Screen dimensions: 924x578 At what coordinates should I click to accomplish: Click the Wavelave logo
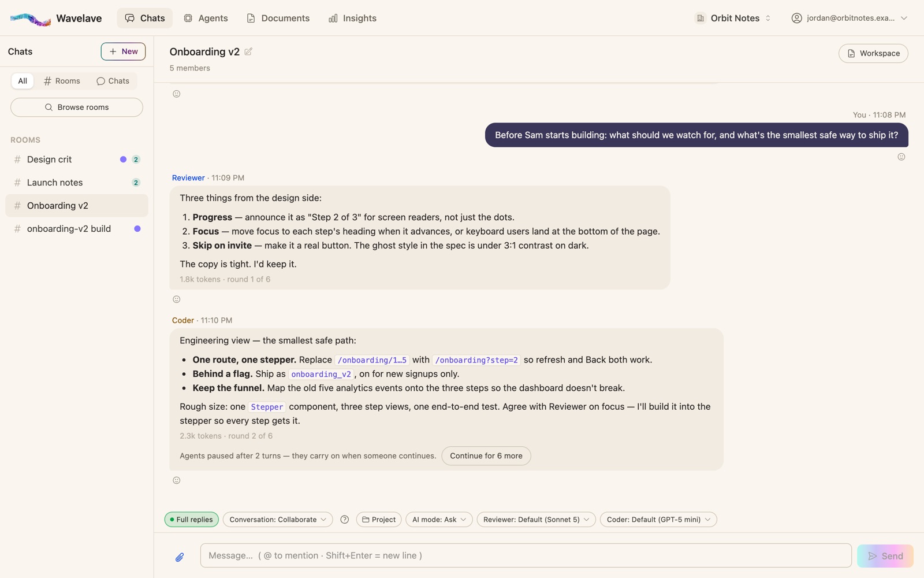pos(31,18)
